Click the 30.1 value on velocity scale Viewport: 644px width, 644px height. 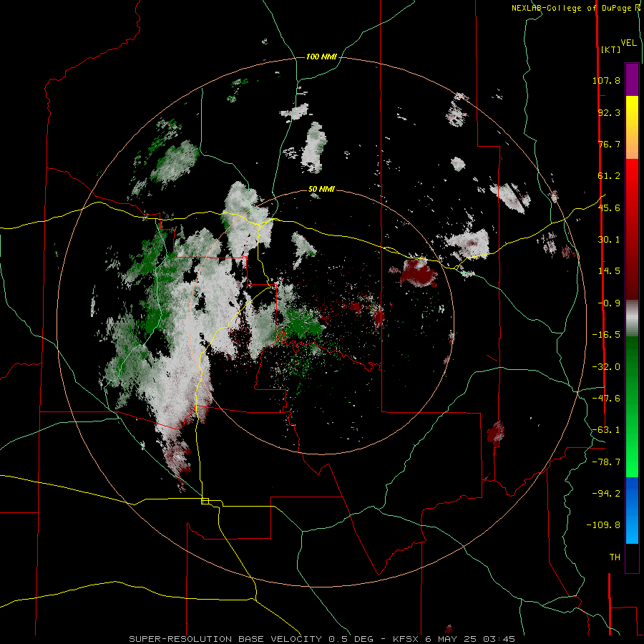pyautogui.click(x=609, y=240)
